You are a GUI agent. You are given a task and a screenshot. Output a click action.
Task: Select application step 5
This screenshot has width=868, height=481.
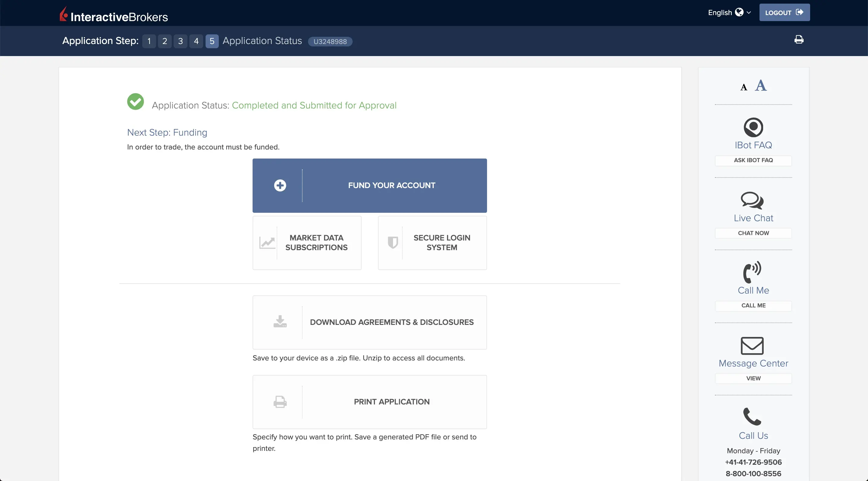coord(212,41)
